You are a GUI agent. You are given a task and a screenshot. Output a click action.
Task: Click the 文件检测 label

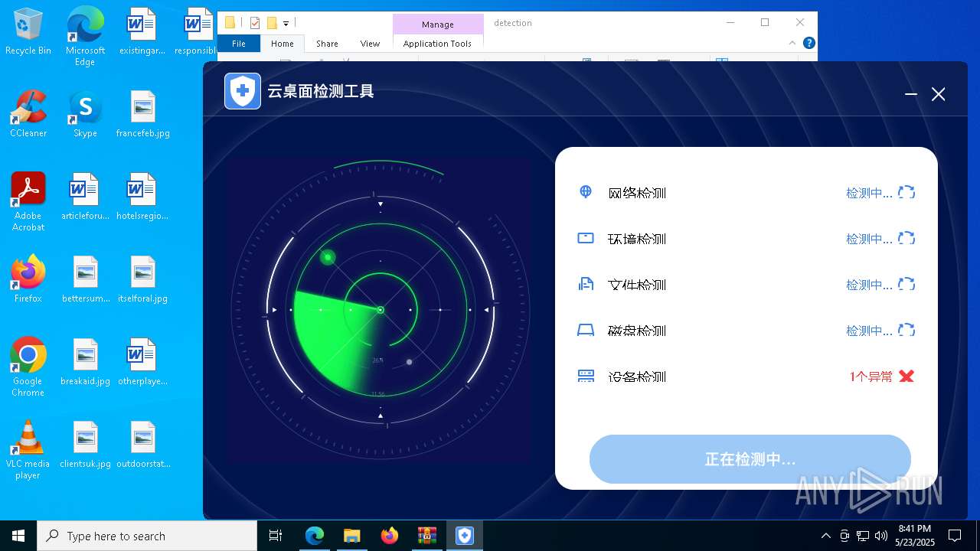click(637, 285)
